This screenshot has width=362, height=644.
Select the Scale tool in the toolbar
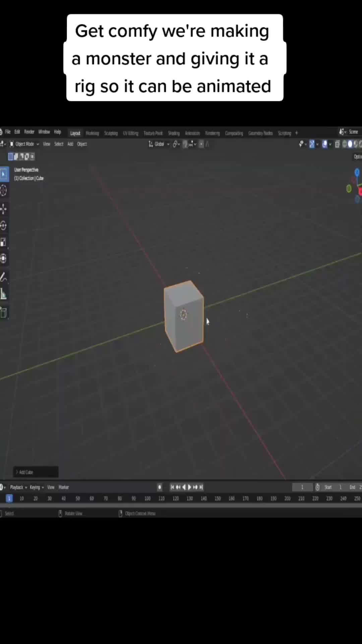coord(4,242)
